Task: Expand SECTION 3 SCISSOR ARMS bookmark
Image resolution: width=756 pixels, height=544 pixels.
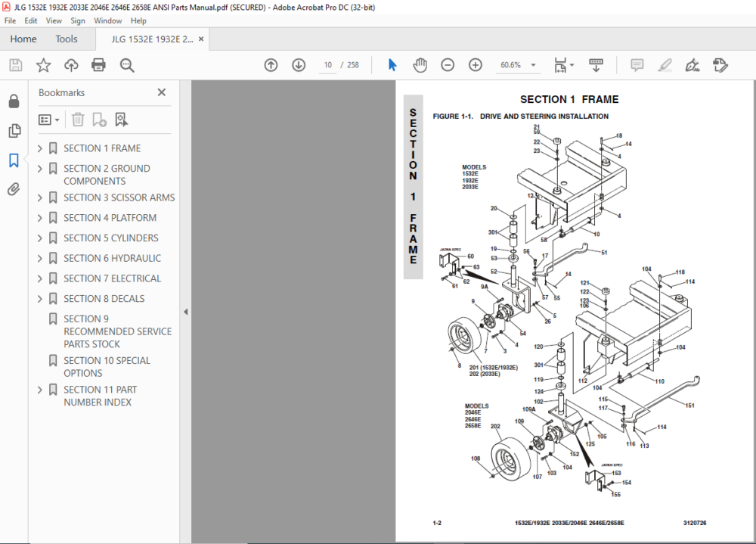Action: pos(40,197)
